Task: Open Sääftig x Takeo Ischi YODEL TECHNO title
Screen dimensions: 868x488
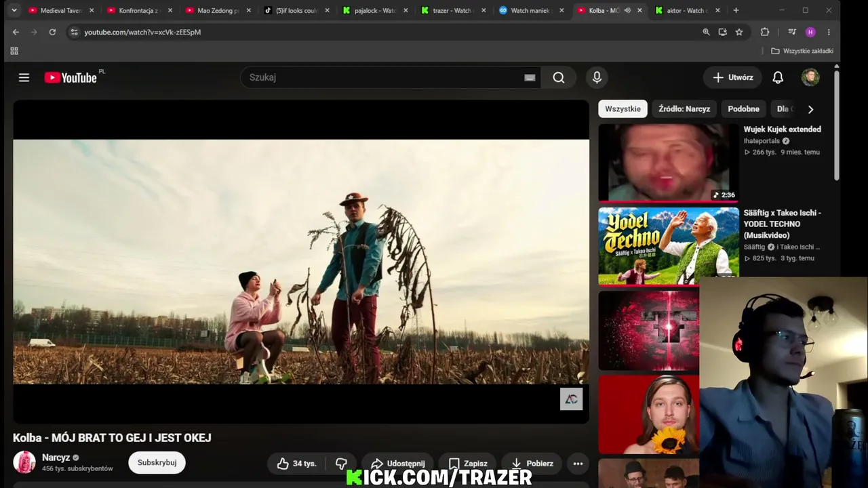Action: click(x=783, y=224)
